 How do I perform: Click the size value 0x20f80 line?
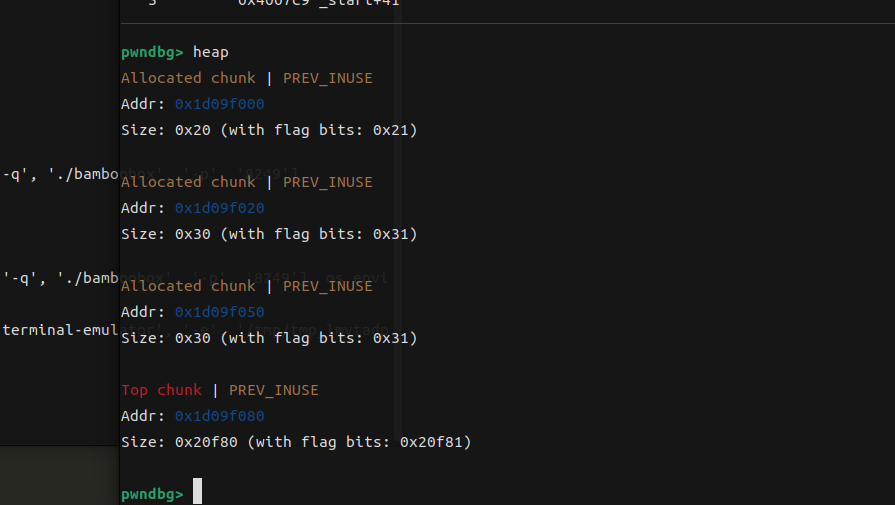(296, 442)
